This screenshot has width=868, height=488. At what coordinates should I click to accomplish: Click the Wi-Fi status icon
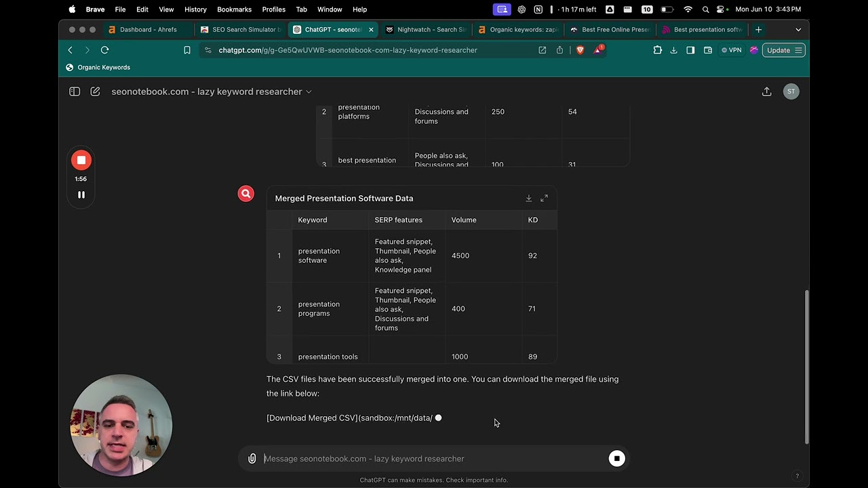coord(688,9)
